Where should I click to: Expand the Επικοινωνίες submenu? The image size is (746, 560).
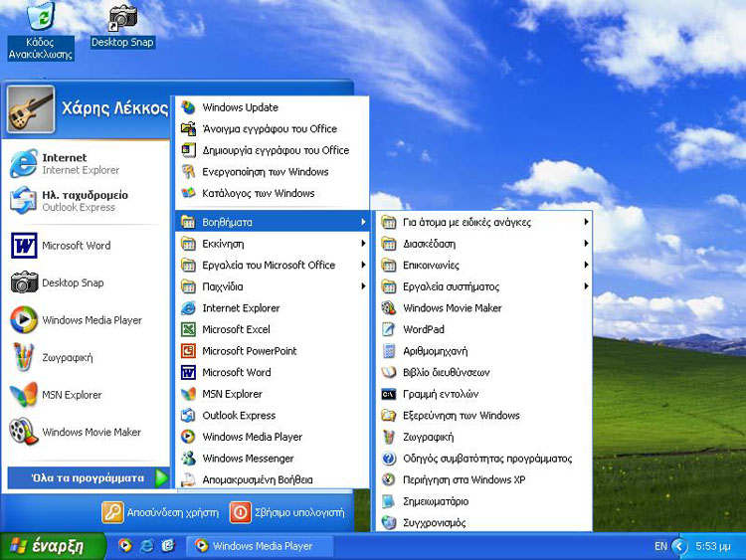484,265
